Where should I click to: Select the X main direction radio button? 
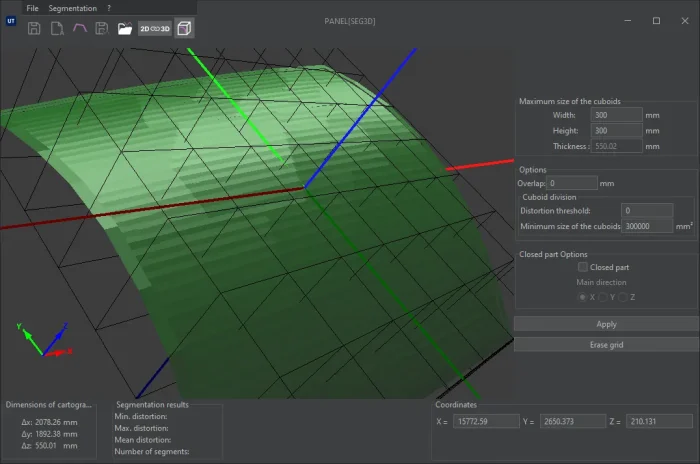pos(583,297)
